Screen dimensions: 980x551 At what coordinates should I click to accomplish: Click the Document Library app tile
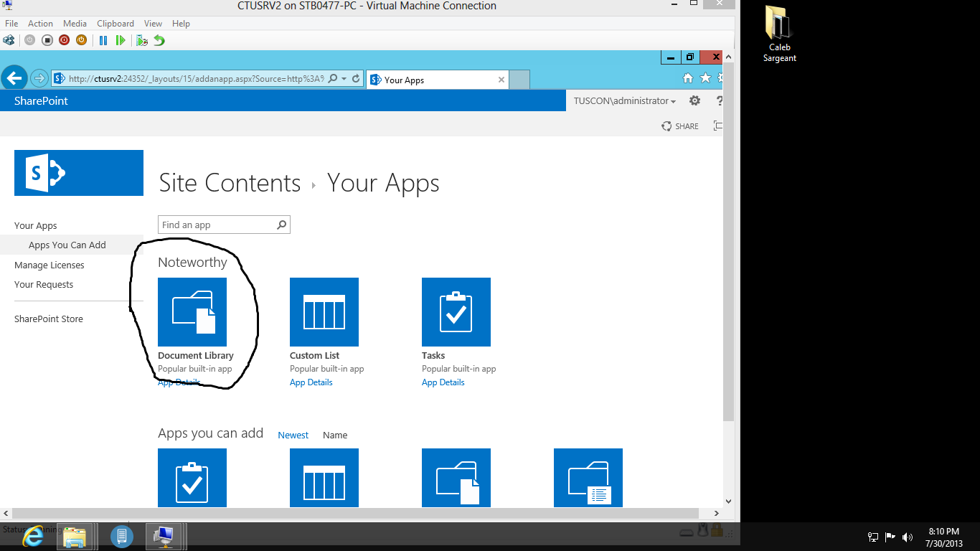pyautogui.click(x=192, y=312)
